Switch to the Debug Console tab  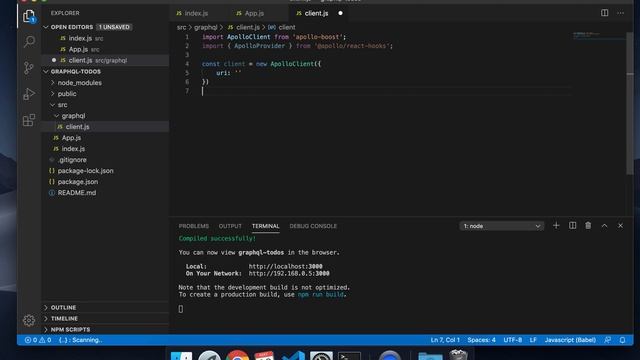313,226
